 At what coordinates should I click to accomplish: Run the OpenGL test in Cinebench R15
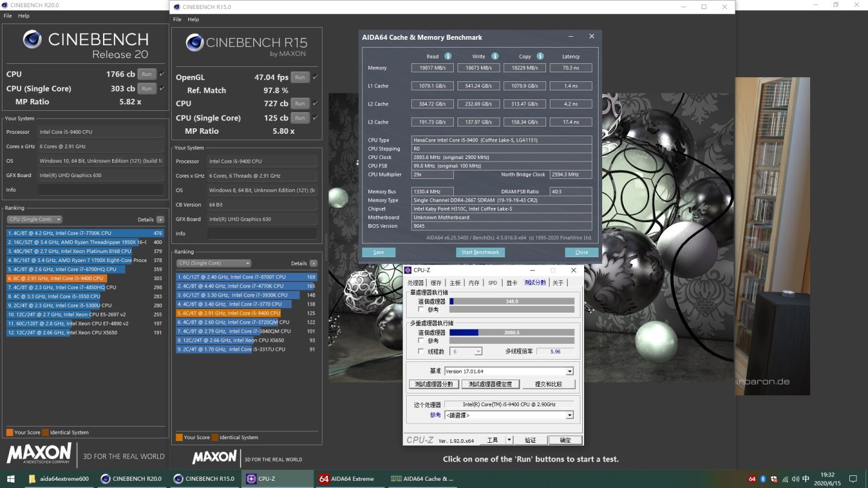pyautogui.click(x=300, y=77)
